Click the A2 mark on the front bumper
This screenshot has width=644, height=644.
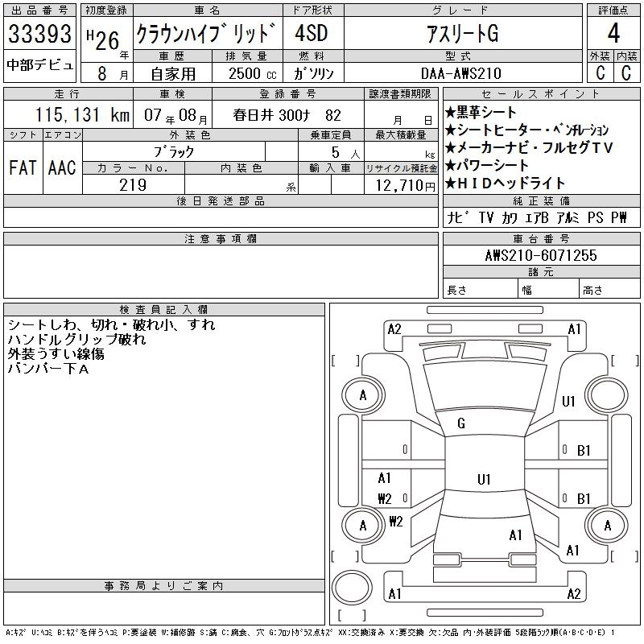pyautogui.click(x=394, y=328)
